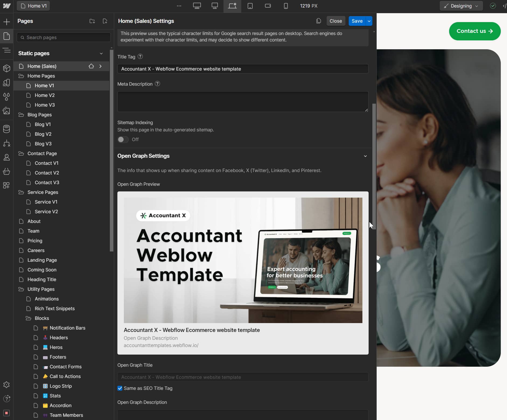The width and height of the screenshot is (507, 420).
Task: Uncheck Same as SEO Title Tag
Action: pyautogui.click(x=120, y=388)
